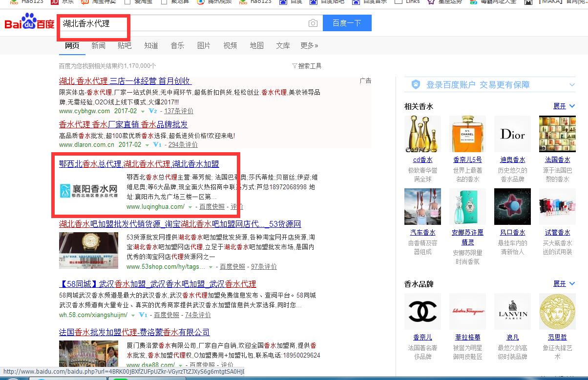Open the Chanel logo brand image

point(422,311)
